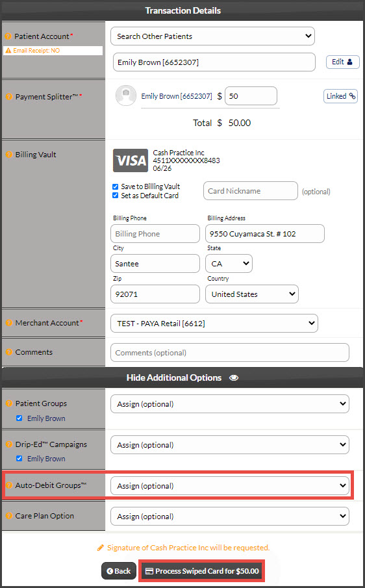Open the State dropdown showing CA
Screen dimensions: 365x588
(x=229, y=264)
